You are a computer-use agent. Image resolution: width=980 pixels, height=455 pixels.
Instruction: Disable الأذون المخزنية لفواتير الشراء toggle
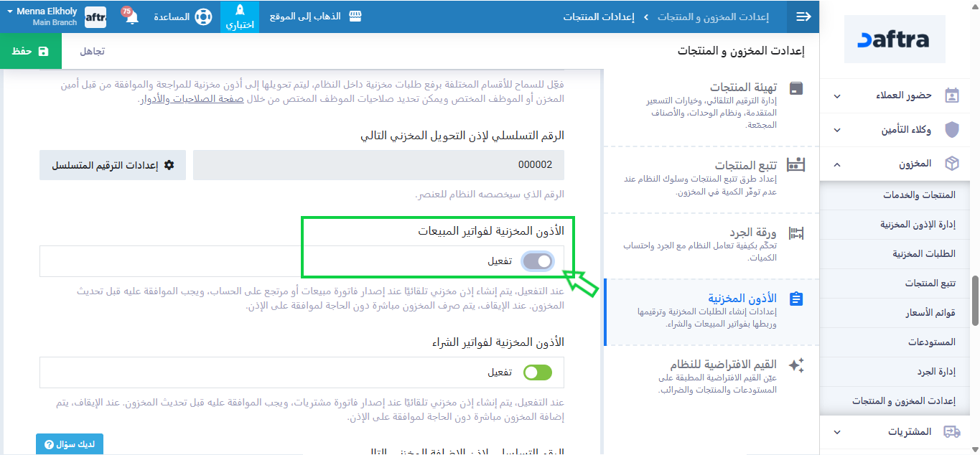click(538, 372)
